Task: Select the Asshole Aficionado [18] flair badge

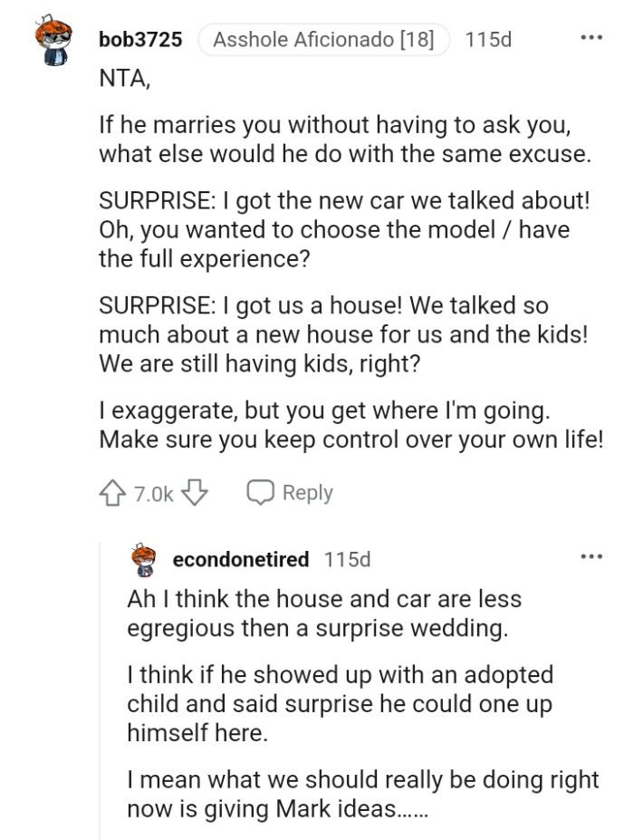Action: tap(324, 39)
